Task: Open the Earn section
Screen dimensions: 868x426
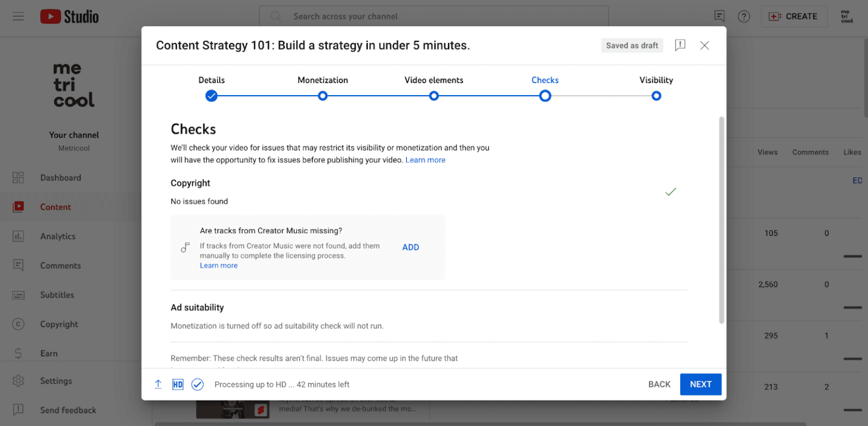Action: click(49, 354)
